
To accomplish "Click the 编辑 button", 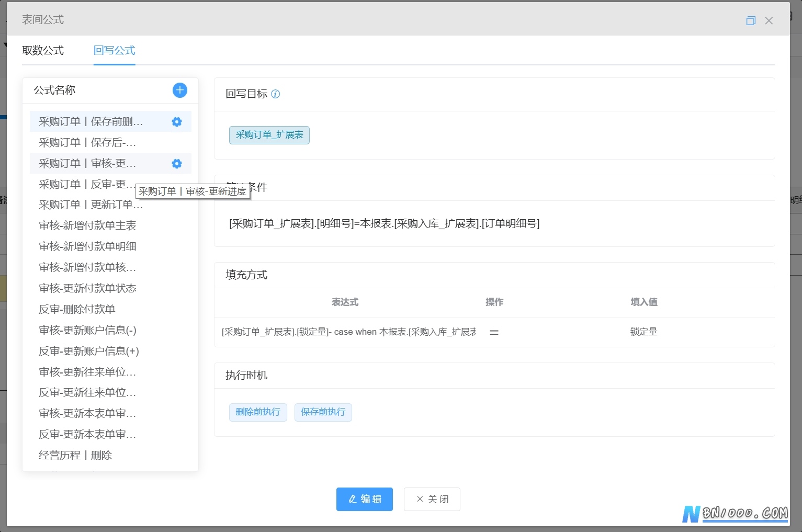I will click(365, 499).
